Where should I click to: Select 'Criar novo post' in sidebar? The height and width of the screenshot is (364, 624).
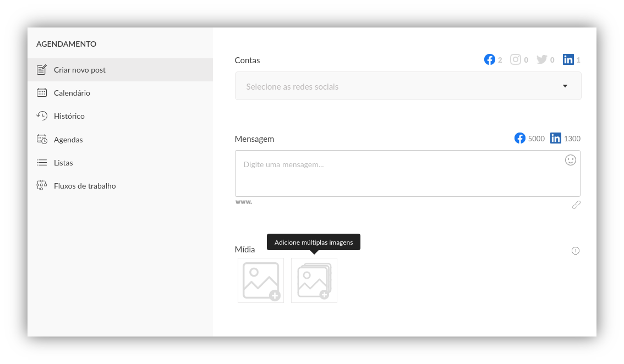[x=79, y=70]
